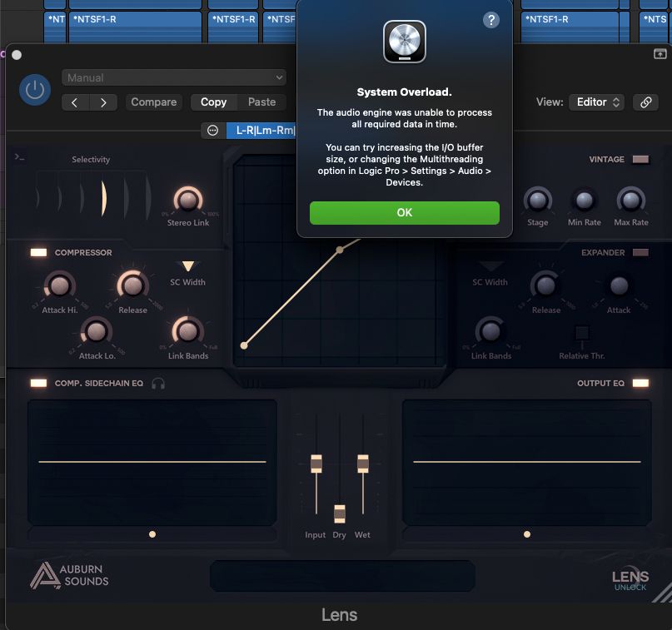Click the Attack Lo. knob
Viewport: 672px width, 630px height.
96,331
